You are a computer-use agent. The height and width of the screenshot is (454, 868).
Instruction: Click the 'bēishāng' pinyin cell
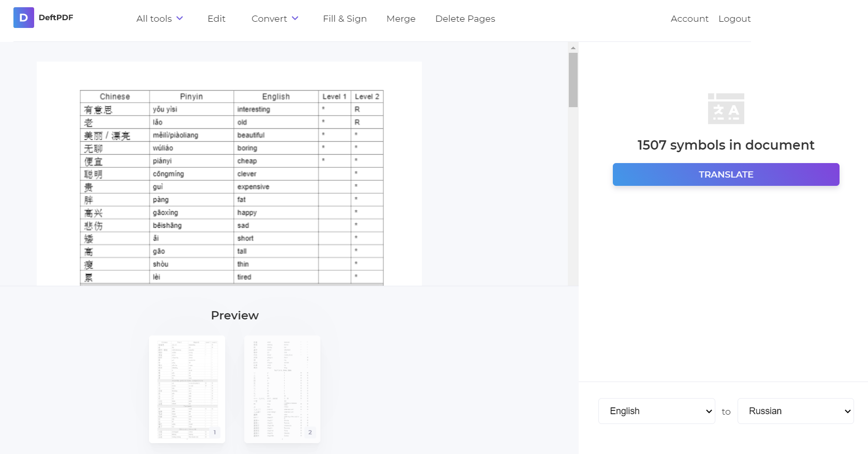(x=192, y=226)
